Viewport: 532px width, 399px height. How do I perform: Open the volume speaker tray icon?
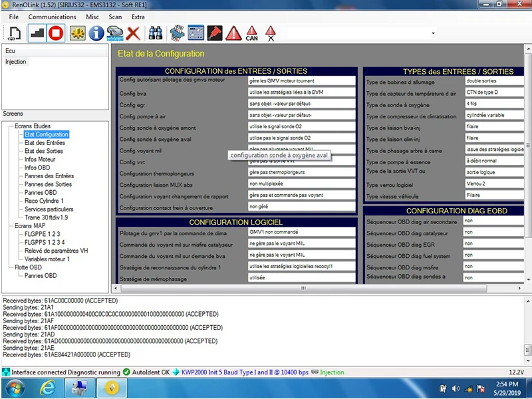click(x=456, y=388)
